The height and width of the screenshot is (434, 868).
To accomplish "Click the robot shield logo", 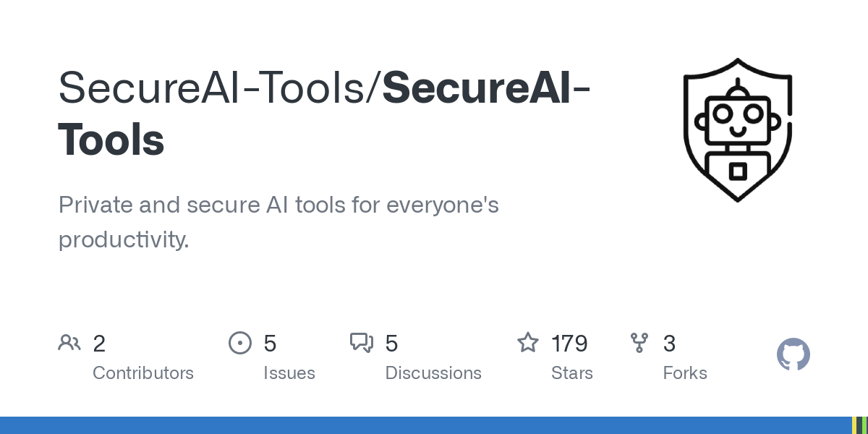I will tap(737, 129).
